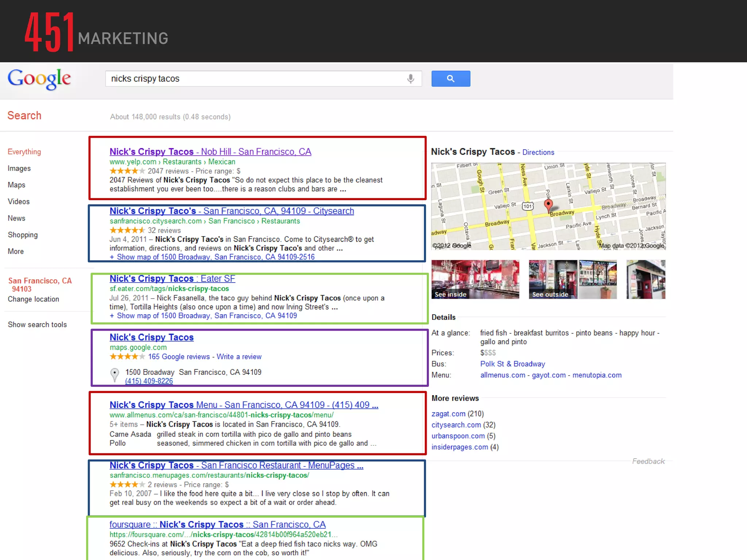This screenshot has width=747, height=560.
Task: Click the Google logo
Action: coord(39,79)
